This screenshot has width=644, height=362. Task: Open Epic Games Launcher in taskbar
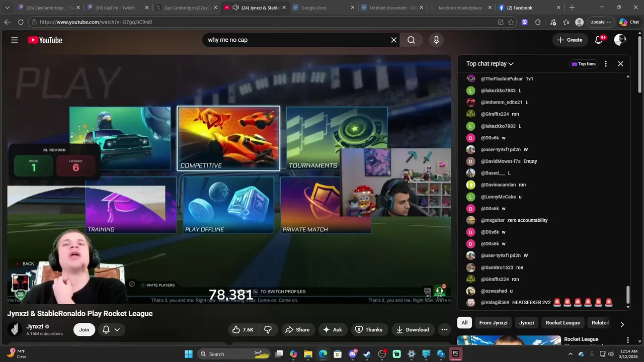(455, 354)
